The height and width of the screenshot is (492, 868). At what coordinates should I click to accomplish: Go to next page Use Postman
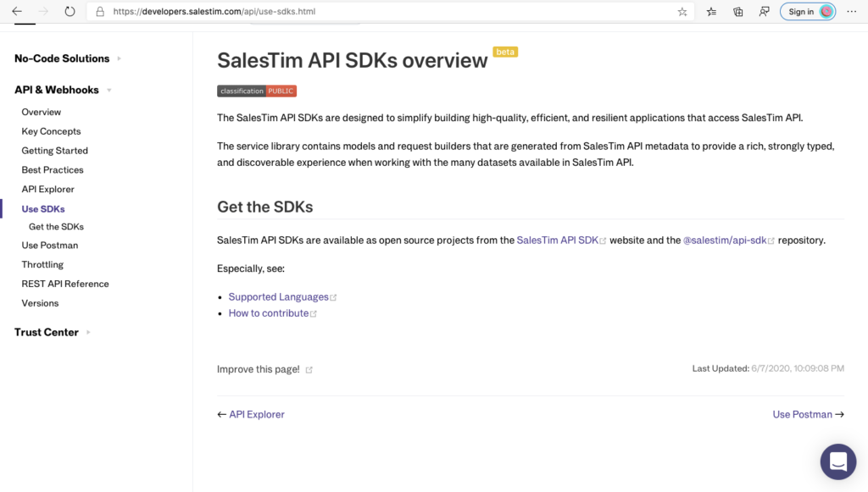click(x=803, y=415)
